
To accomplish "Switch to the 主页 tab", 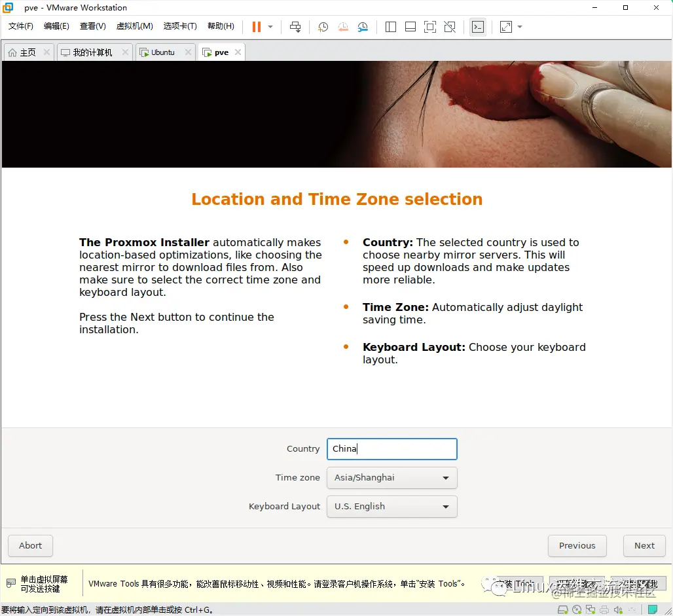I will [x=28, y=52].
